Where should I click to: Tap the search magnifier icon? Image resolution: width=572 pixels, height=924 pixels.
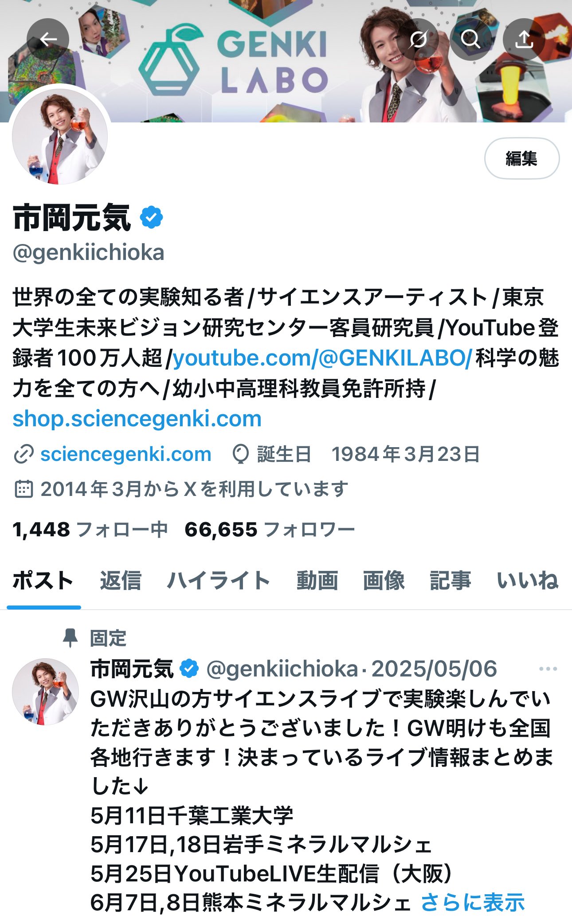pos(471,39)
